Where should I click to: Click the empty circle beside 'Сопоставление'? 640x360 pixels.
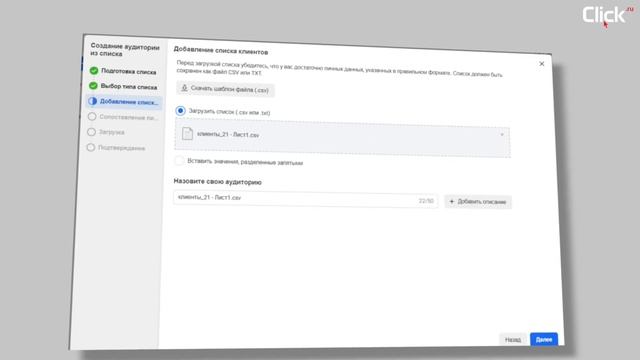point(92,117)
